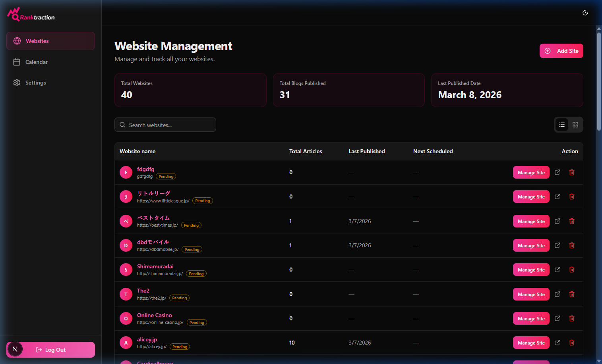This screenshot has width=602, height=364.
Task: Open ベストタイム using the external link icon
Action: point(557,221)
